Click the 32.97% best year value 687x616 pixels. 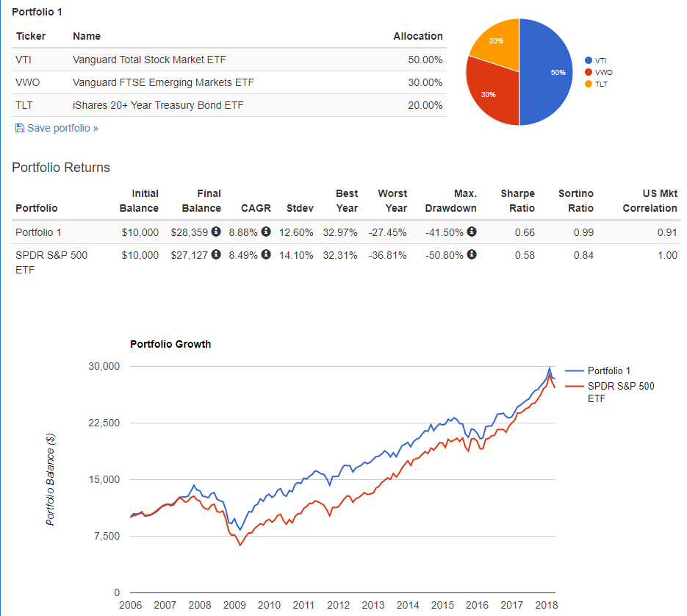[x=340, y=232]
